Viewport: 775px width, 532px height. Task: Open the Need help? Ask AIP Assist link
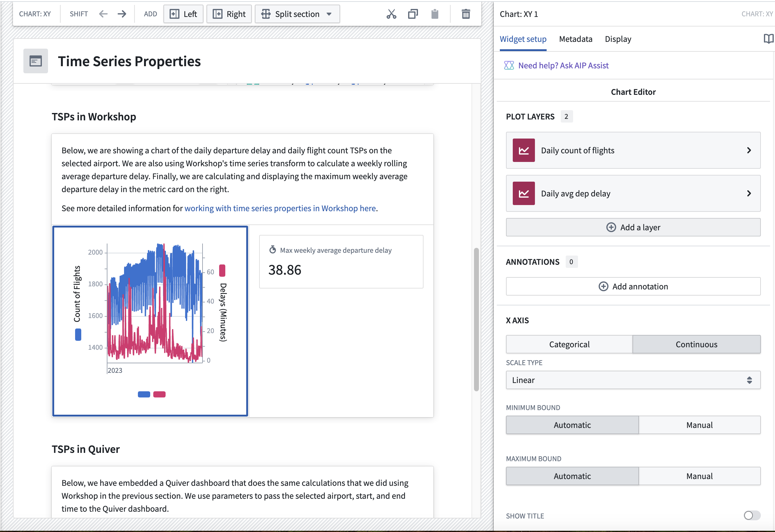tap(563, 65)
